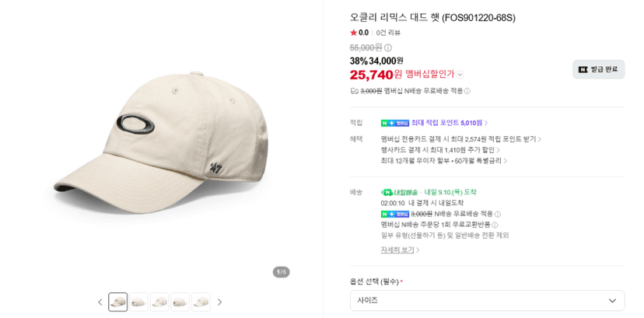Image resolution: width=644 pixels, height=318 pixels.
Task: Click the 내일배송 delivery truck icon
Action: [x=387, y=192]
